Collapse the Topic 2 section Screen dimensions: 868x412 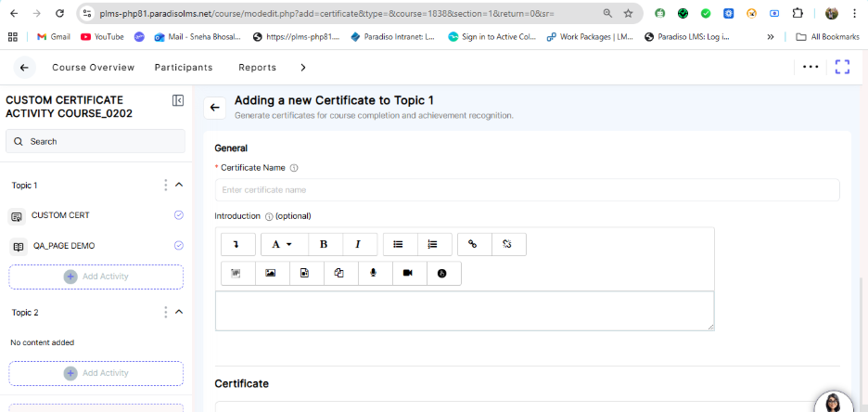coord(179,312)
